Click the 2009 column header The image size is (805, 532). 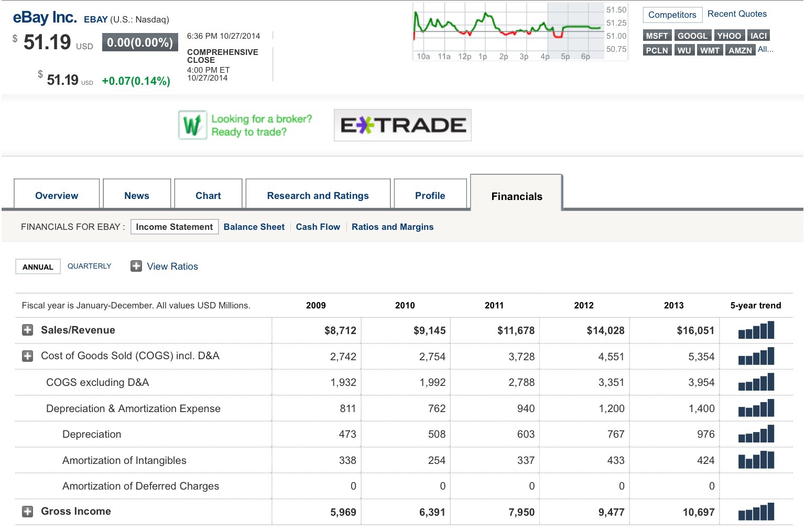coord(316,305)
